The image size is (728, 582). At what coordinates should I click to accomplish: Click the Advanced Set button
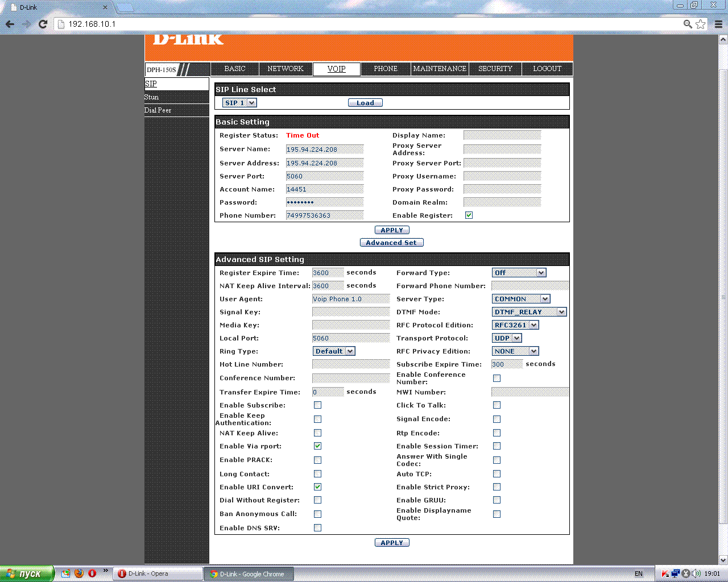[x=391, y=243]
